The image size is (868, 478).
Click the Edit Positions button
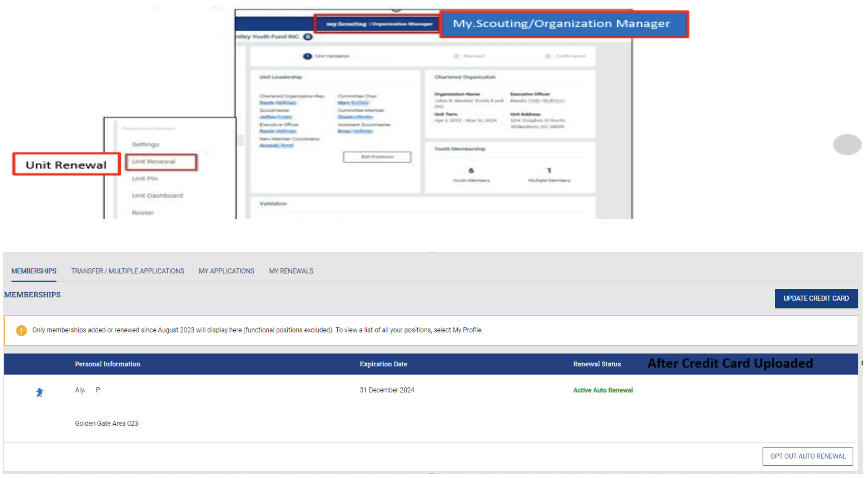point(377,157)
